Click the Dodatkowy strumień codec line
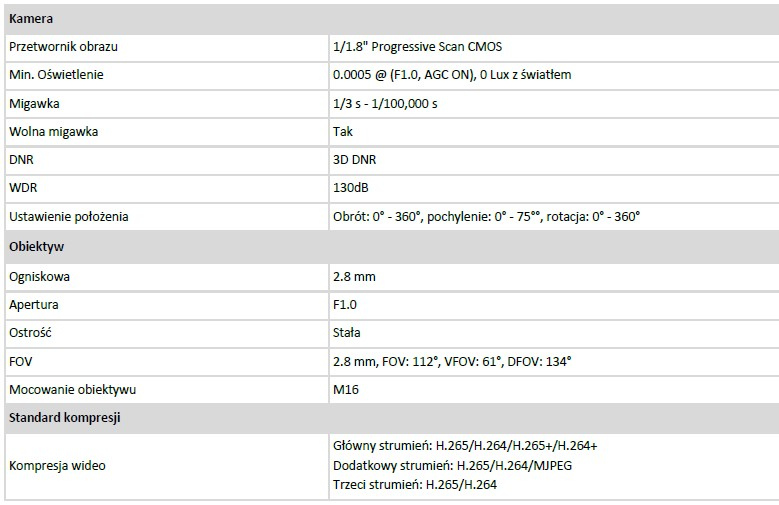 (x=452, y=466)
